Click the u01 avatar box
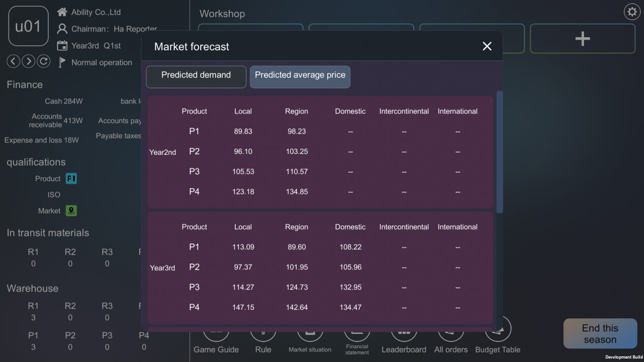644x362 pixels. 28,26
